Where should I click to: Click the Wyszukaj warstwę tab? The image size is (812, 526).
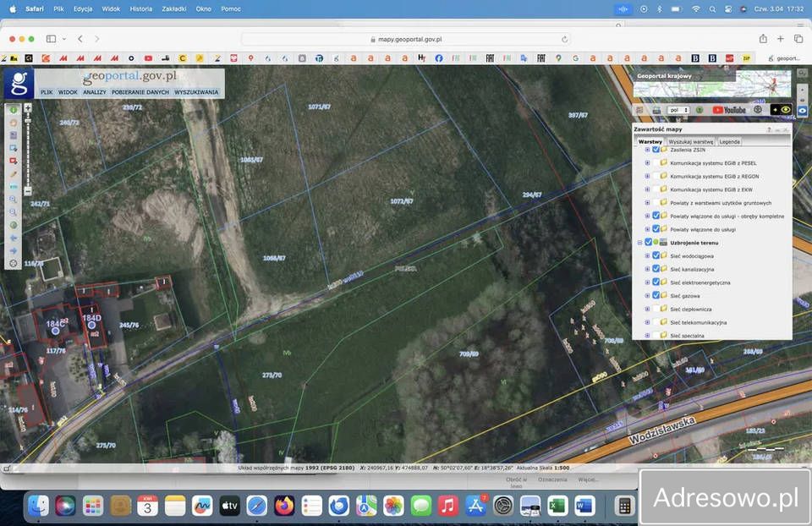(x=691, y=142)
